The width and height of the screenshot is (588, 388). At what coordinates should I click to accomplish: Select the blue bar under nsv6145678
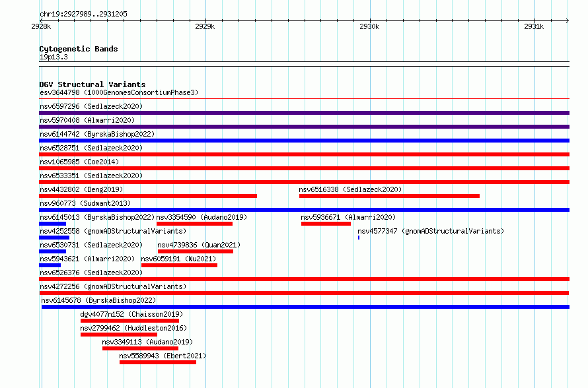306,307
